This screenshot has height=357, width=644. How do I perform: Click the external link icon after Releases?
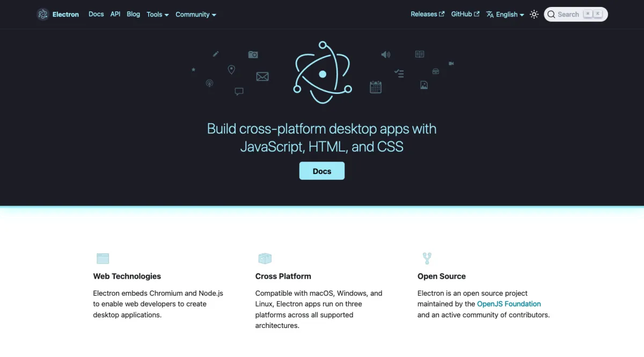pyautogui.click(x=442, y=14)
